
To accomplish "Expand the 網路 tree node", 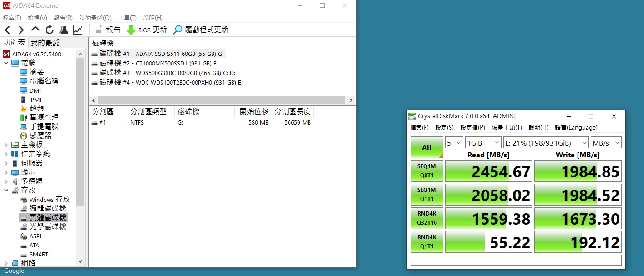I will (x=6, y=263).
